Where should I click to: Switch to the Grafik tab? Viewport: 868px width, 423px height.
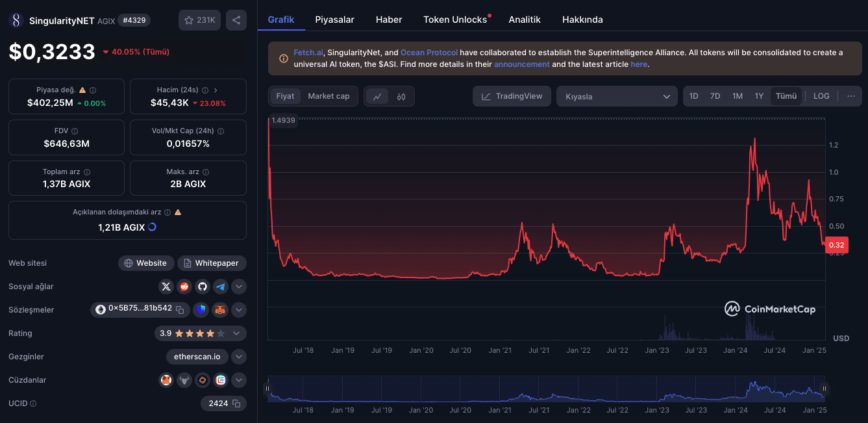281,19
